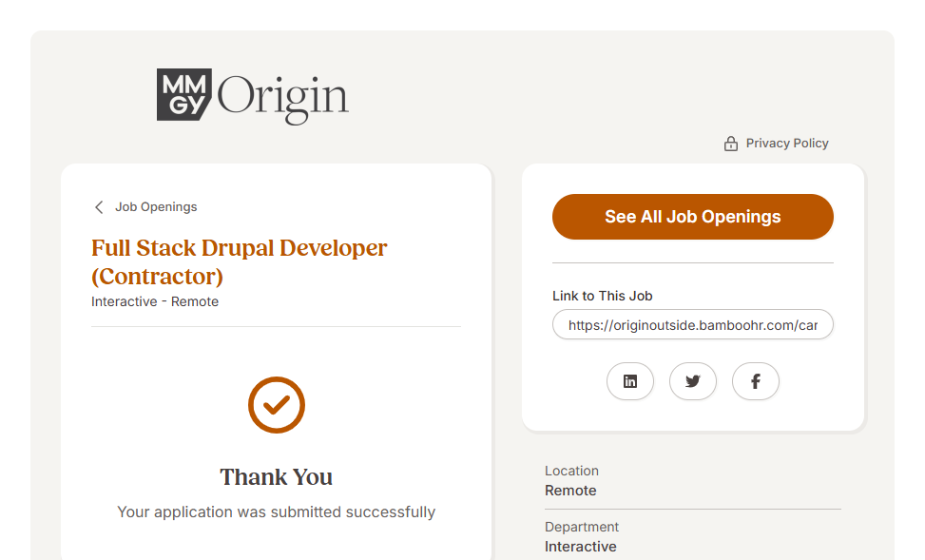Click the MMGY square logo mark
The height and width of the screenshot is (560, 925).
tap(184, 95)
